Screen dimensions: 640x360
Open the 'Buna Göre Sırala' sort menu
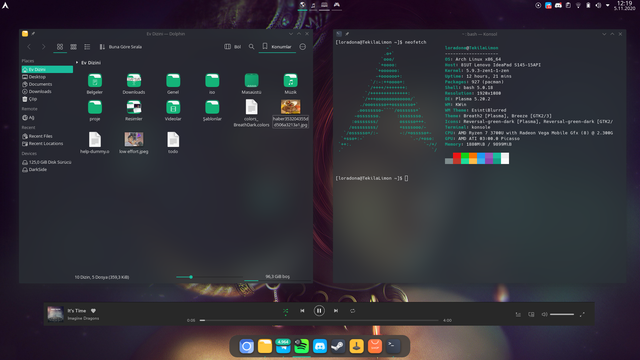(121, 47)
